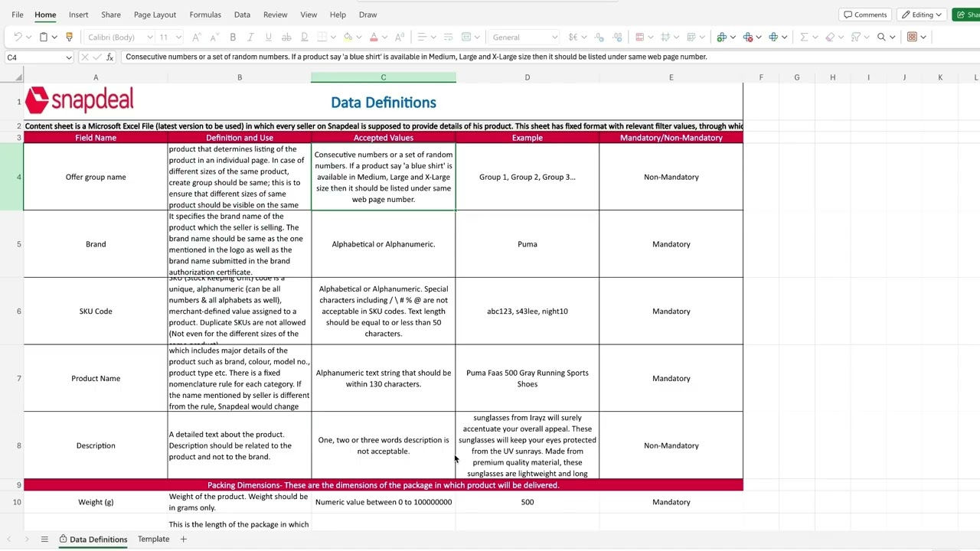Add a new sheet with plus icon

(183, 539)
